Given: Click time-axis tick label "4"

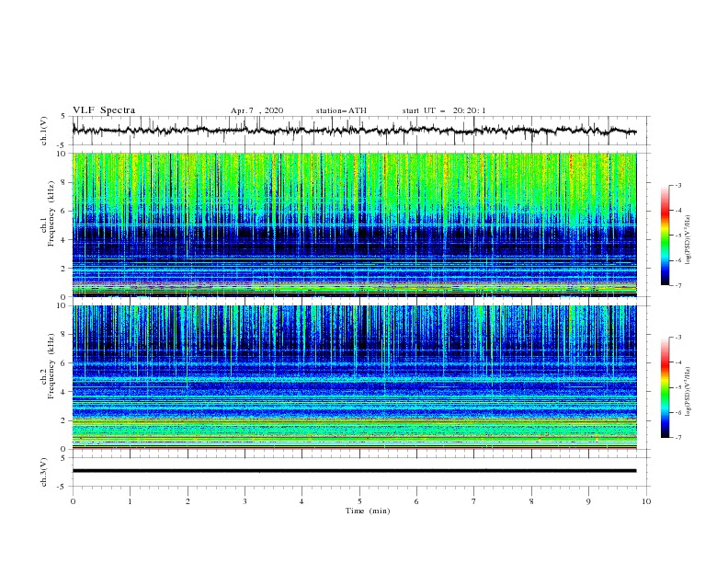Looking at the screenshot, I should [301, 501].
